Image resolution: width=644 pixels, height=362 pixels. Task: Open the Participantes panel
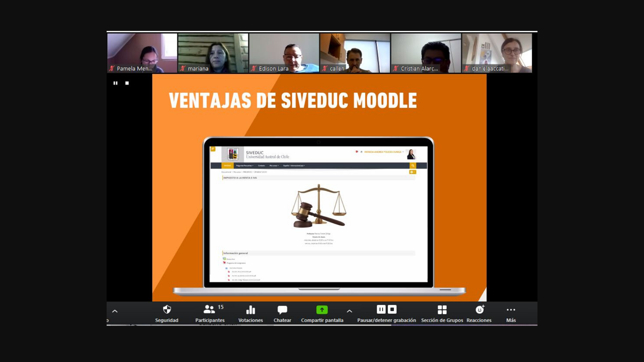(210, 310)
